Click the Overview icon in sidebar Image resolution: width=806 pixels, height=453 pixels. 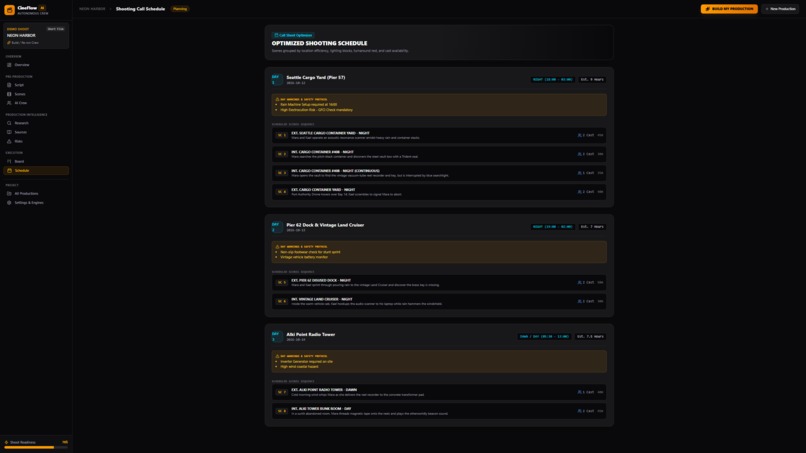[x=9, y=65]
